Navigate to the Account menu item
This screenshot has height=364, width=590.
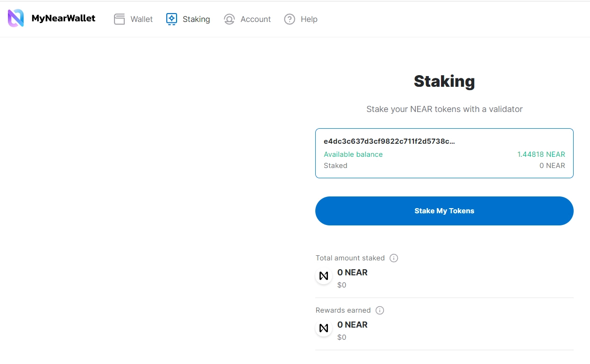[255, 19]
